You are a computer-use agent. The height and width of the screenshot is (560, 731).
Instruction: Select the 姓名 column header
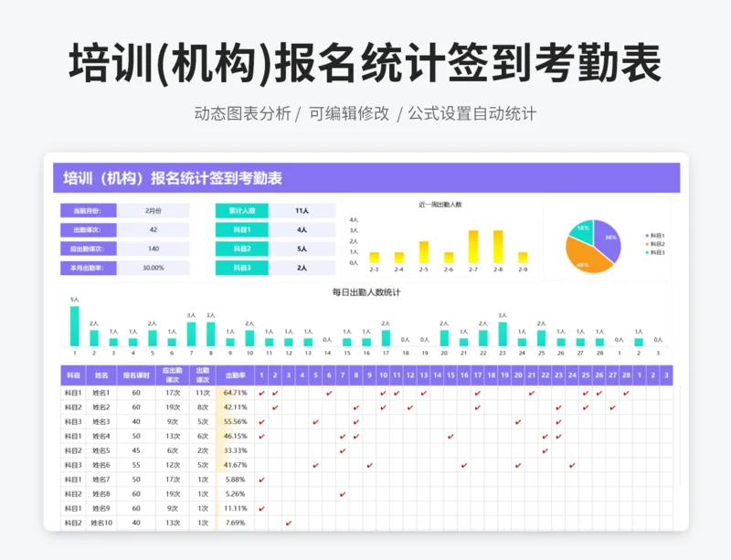pos(101,375)
